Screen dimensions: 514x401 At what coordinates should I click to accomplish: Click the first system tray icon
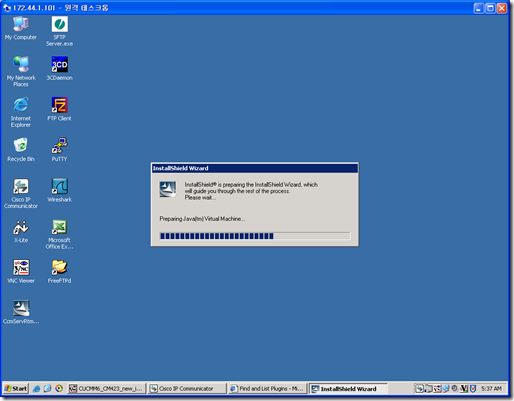click(x=419, y=389)
